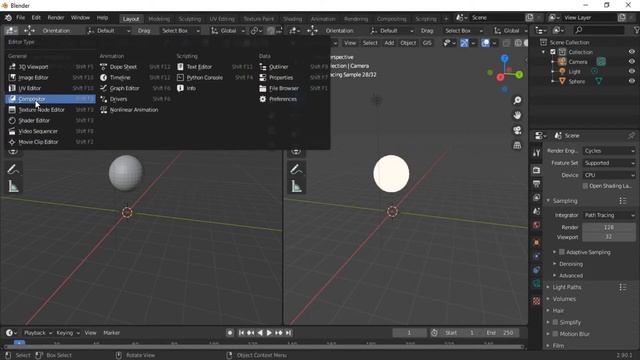Click the Blender logo icon in the top bar

(8, 18)
